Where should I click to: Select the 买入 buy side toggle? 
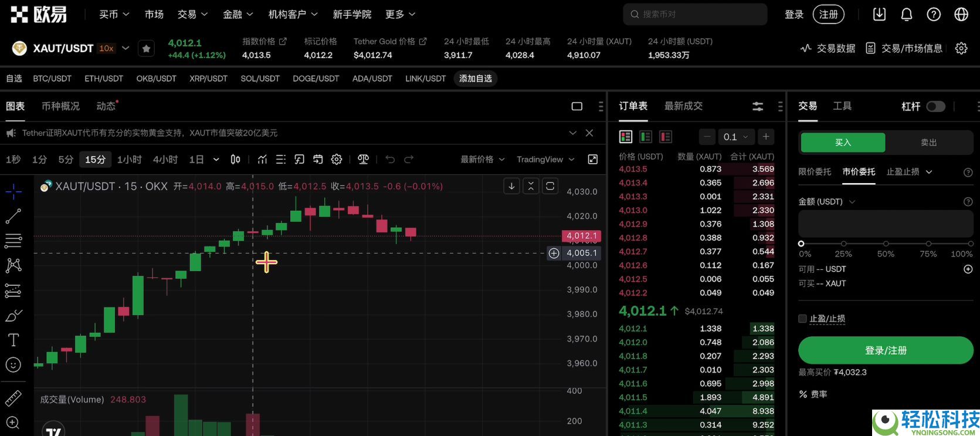pyautogui.click(x=843, y=143)
